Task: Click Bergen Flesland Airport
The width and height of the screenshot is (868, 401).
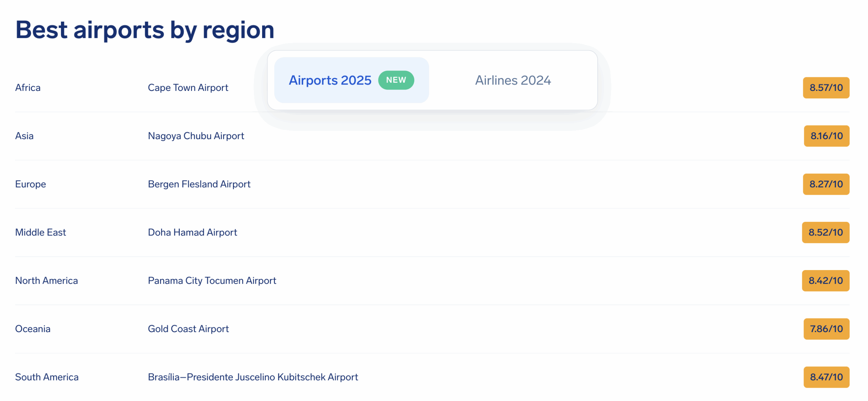Action: pos(199,184)
